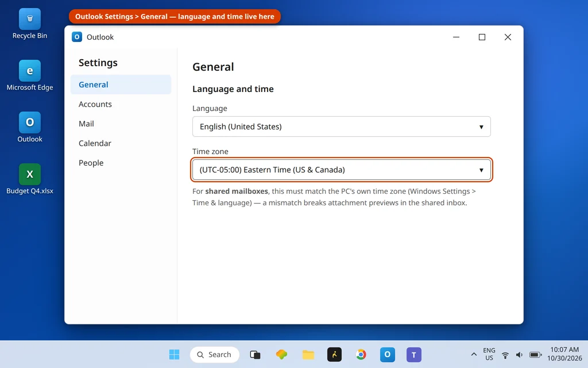588x368 pixels.
Task: Click the Time zone dropdown arrow
Action: click(481, 170)
